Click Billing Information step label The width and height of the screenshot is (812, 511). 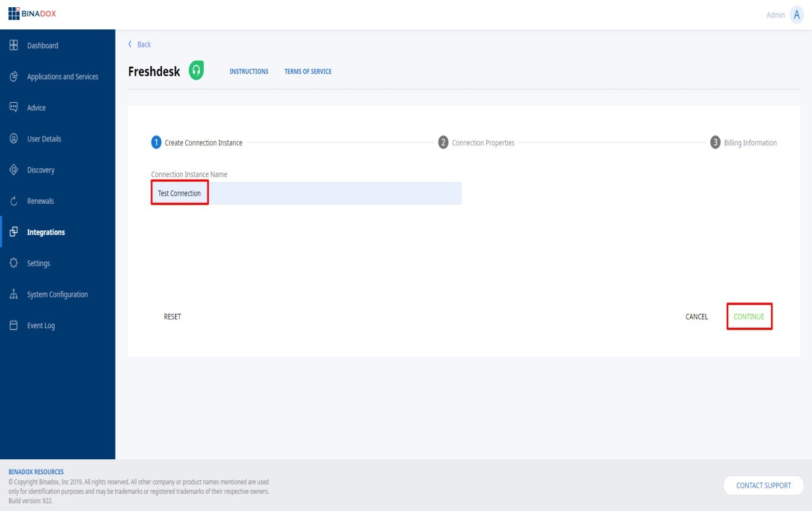[x=750, y=143]
